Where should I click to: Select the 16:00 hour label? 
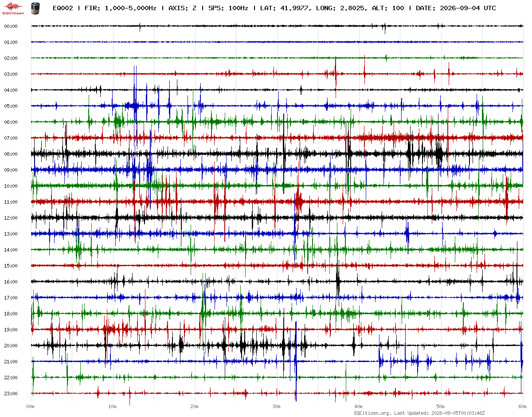point(11,282)
